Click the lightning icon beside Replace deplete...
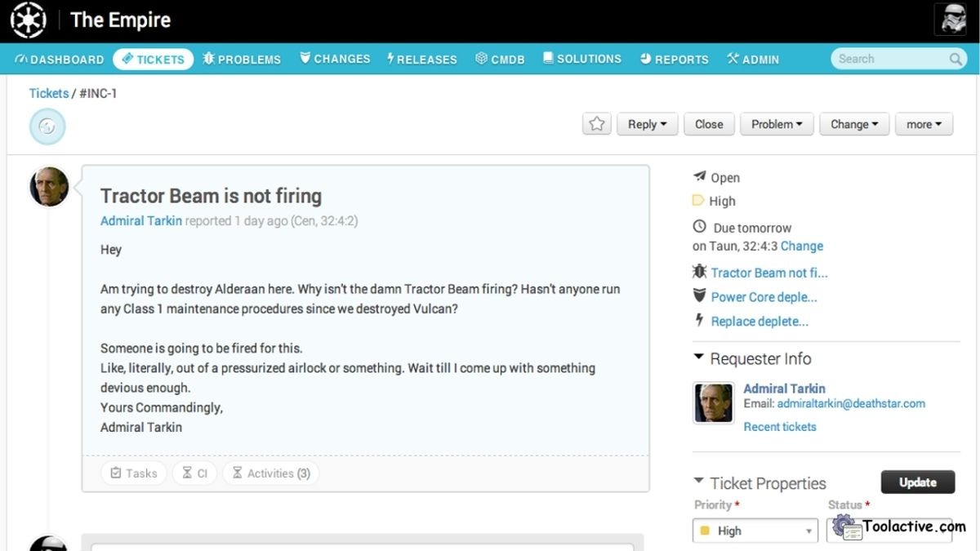This screenshot has width=980, height=551. 700,321
